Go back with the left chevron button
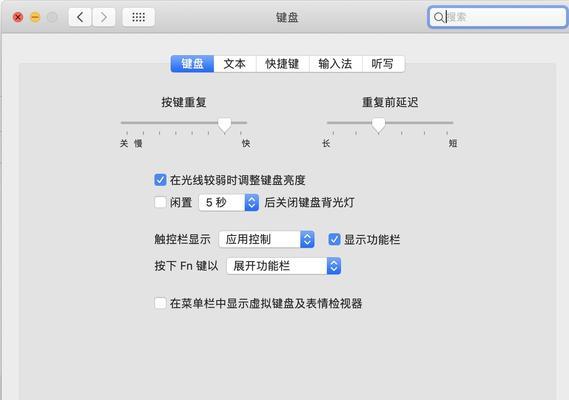The height and width of the screenshot is (400, 569). click(x=80, y=17)
